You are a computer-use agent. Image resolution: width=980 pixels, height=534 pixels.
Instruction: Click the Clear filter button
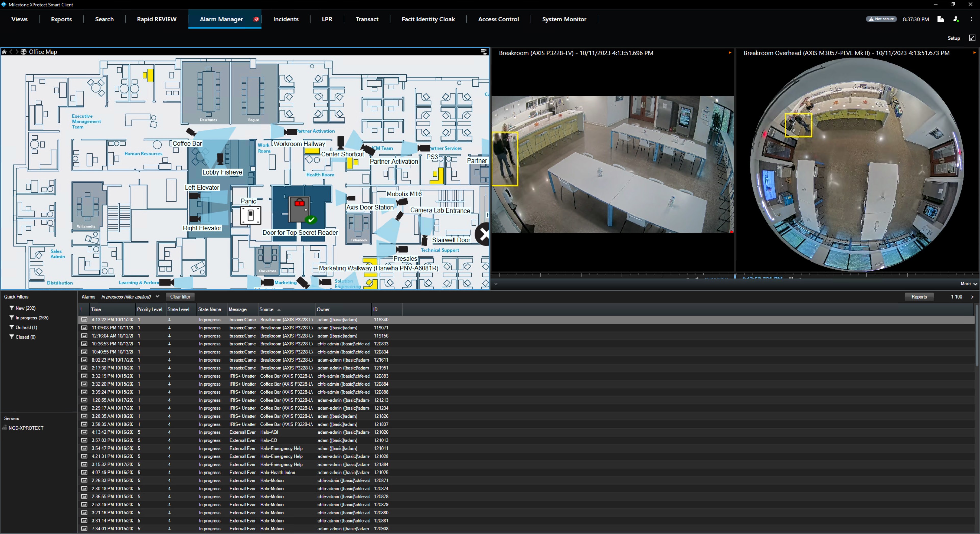(180, 297)
